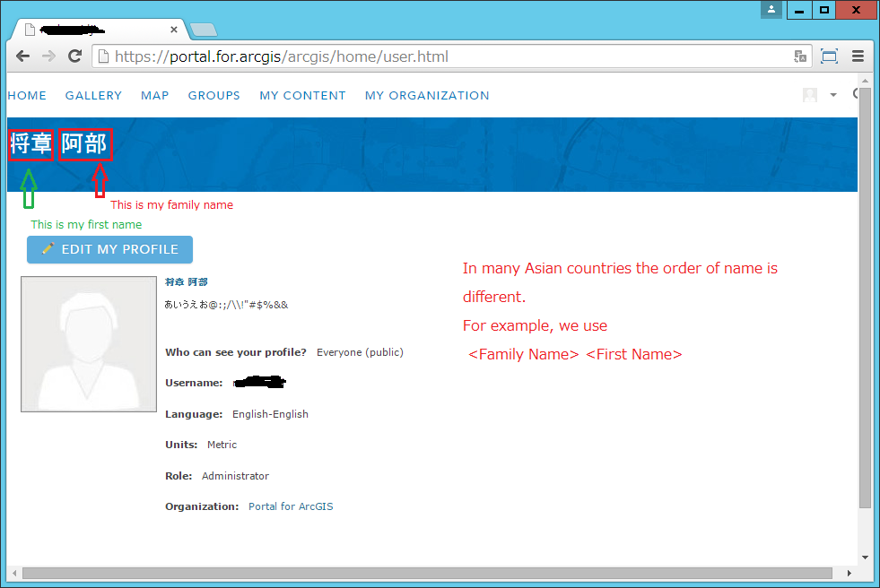Open MY CONTENT navigation link
The width and height of the screenshot is (880, 588).
click(x=302, y=95)
